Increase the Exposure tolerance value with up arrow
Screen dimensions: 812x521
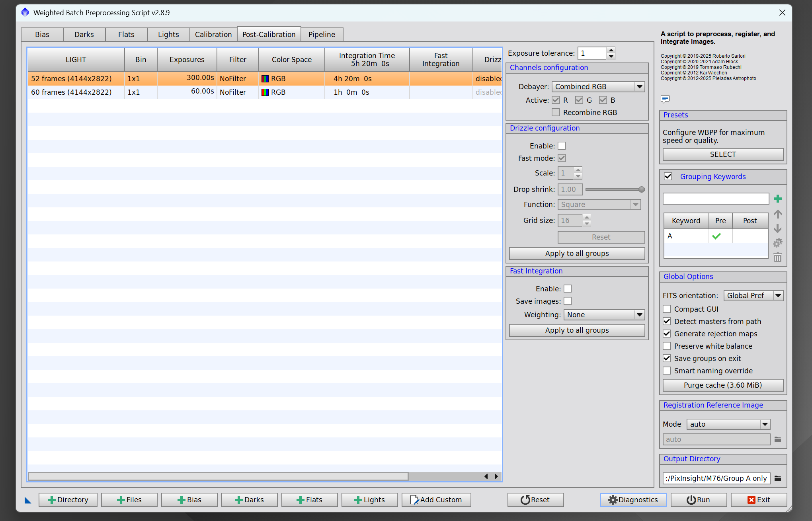coord(611,50)
